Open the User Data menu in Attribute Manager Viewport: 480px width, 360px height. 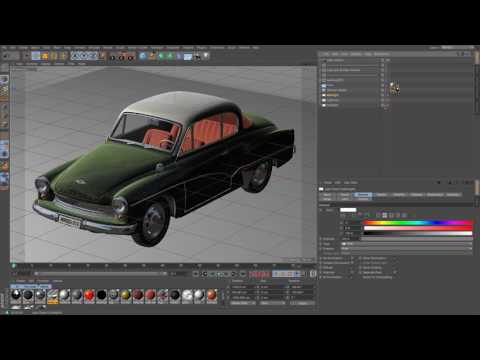click(x=350, y=183)
